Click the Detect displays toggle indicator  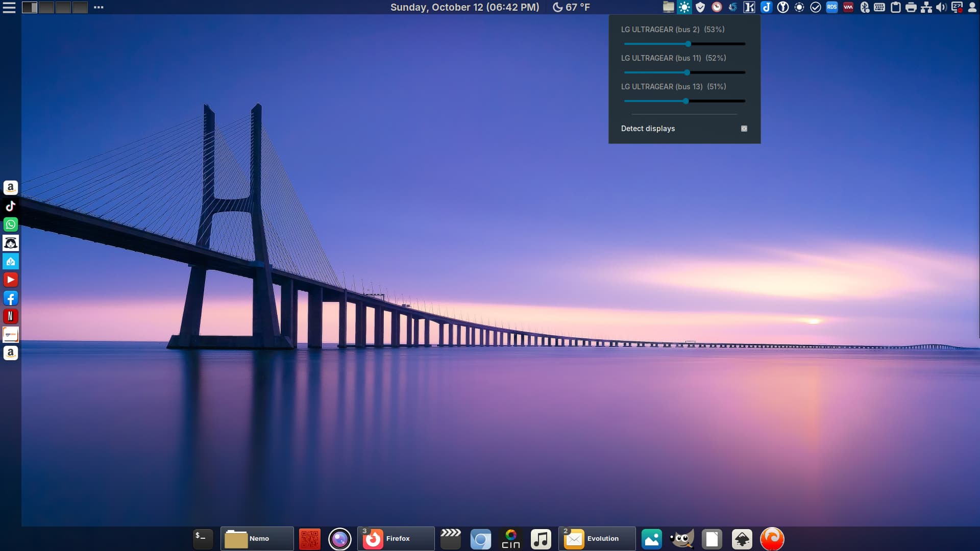point(744,129)
